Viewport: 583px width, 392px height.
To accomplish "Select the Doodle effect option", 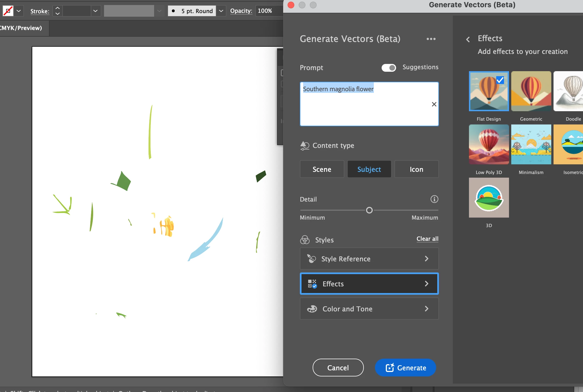I will pos(569,91).
